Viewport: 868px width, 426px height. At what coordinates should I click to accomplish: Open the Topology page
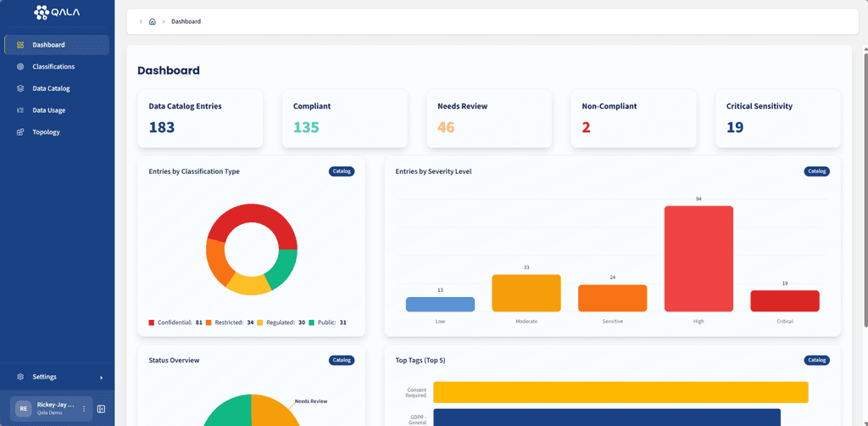tap(57, 132)
